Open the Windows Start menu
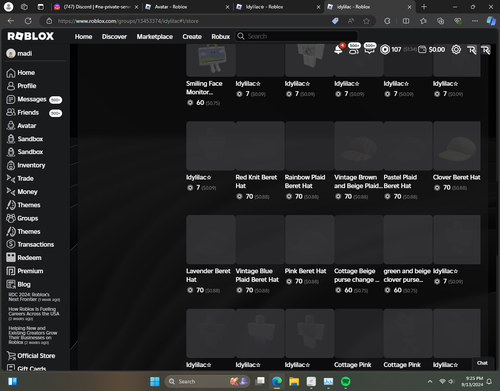This screenshot has height=391, width=500. [155, 381]
